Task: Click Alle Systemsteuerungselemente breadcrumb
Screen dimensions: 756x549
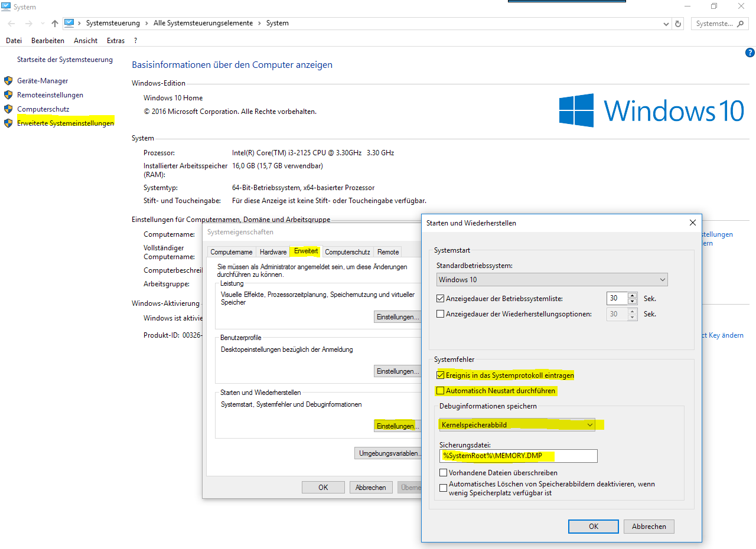Action: point(203,23)
